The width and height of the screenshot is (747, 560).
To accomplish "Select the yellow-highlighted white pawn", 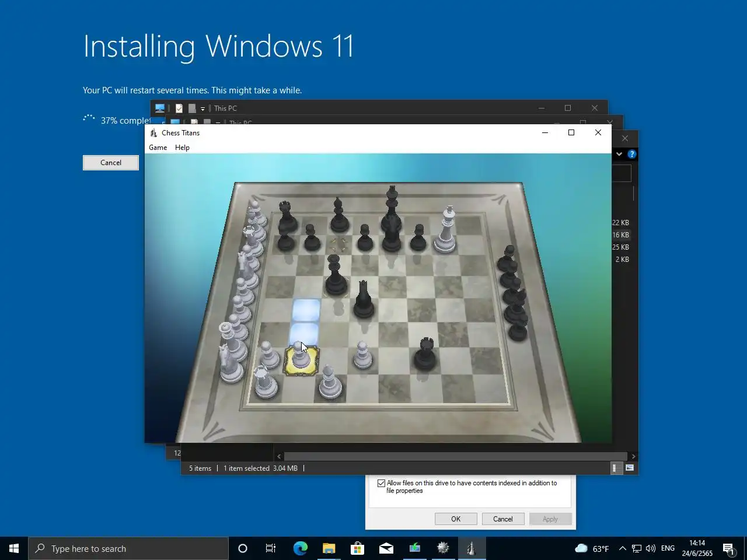I will click(x=301, y=357).
